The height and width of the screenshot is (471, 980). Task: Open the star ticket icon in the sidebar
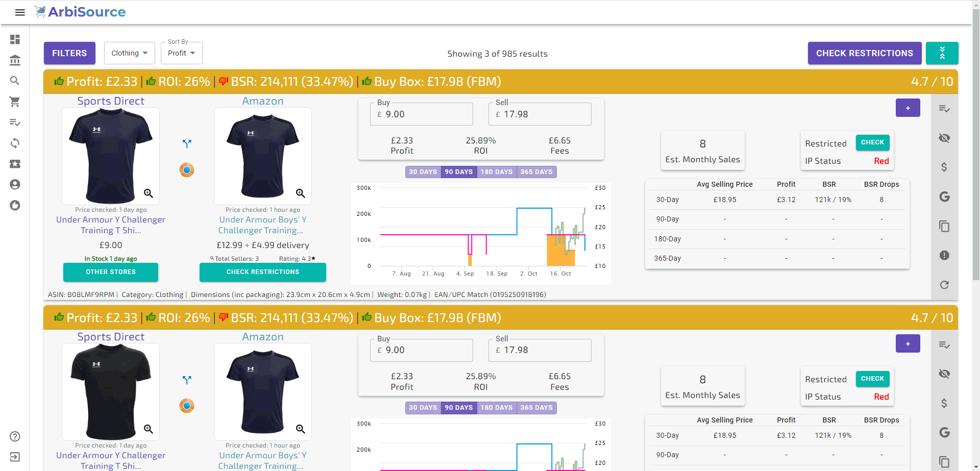[x=15, y=164]
